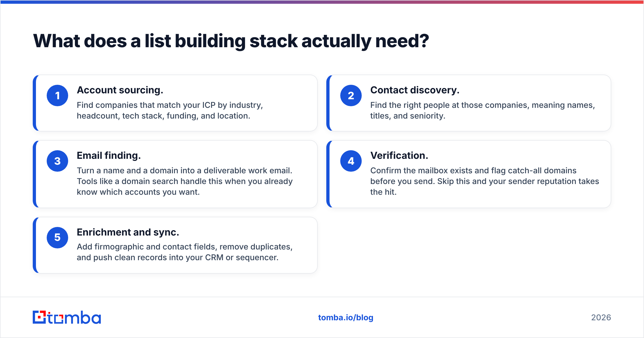Click the 2026 year label
644x338 pixels.
click(601, 318)
